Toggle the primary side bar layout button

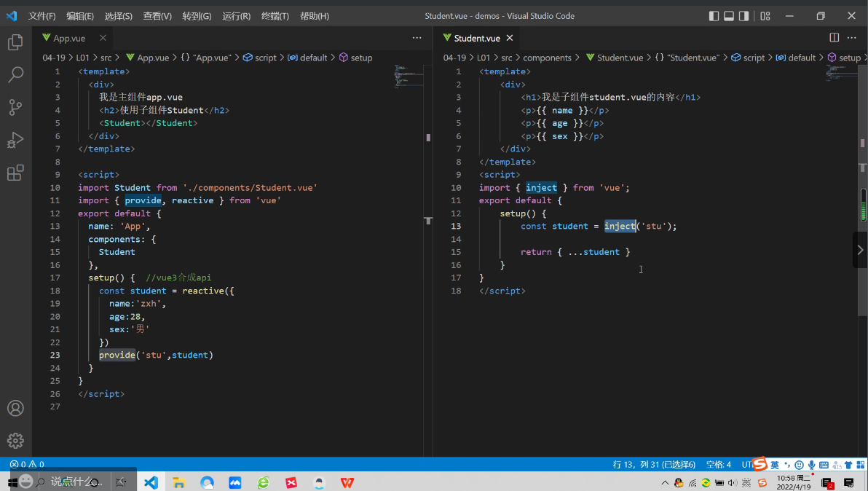coord(714,16)
